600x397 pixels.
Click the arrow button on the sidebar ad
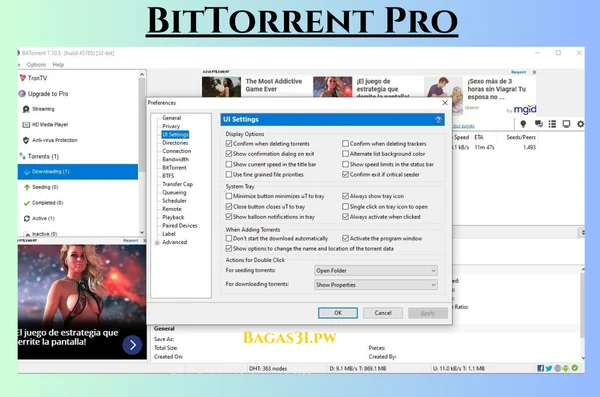click(132, 345)
